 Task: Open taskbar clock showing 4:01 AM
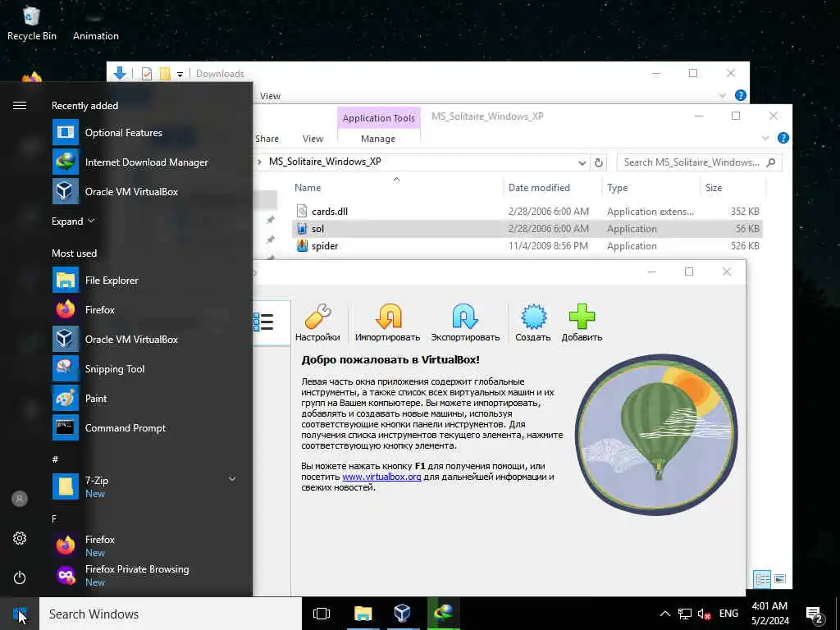point(769,614)
